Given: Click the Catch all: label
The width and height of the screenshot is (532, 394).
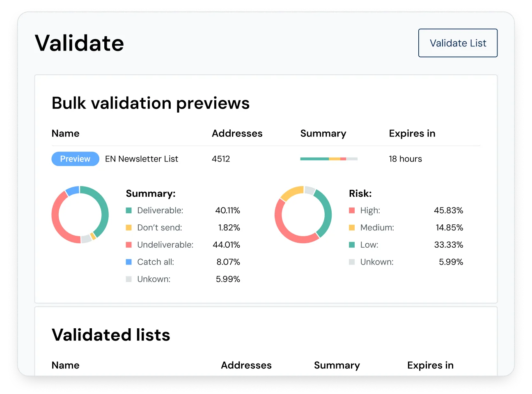Looking at the screenshot, I should [156, 262].
